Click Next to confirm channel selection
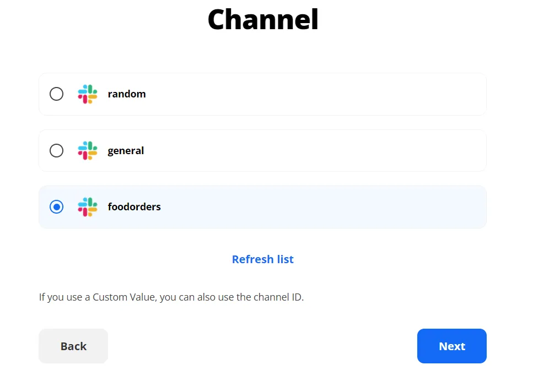 [x=451, y=346]
